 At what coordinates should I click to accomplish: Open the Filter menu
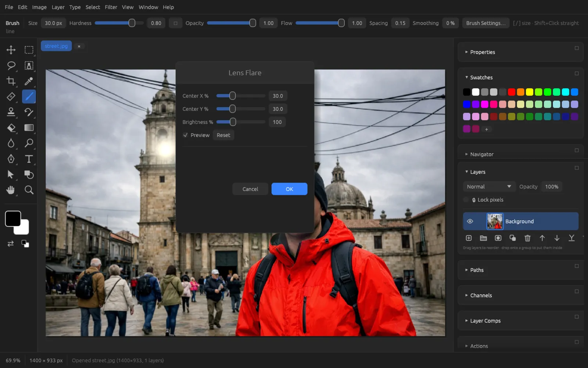tap(111, 7)
